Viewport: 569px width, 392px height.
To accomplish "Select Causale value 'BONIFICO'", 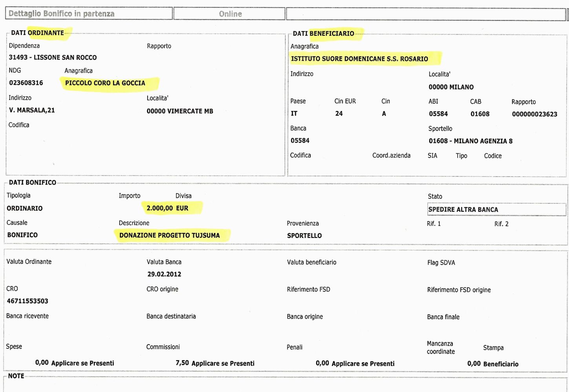I will tap(22, 235).
